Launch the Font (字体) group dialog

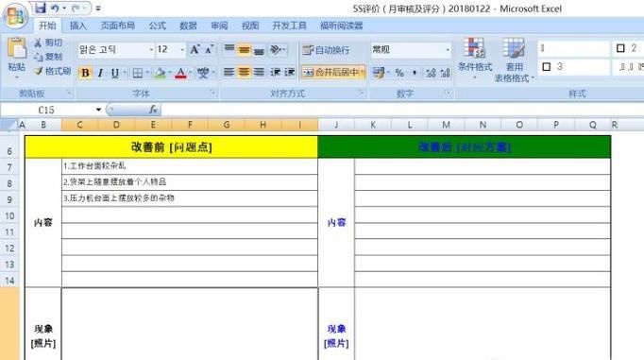click(x=212, y=93)
